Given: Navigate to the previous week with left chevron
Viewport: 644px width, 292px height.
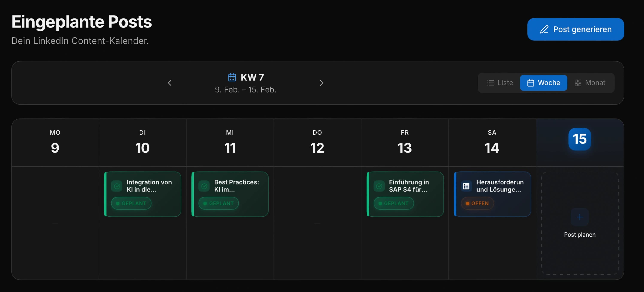Looking at the screenshot, I should tap(170, 83).
